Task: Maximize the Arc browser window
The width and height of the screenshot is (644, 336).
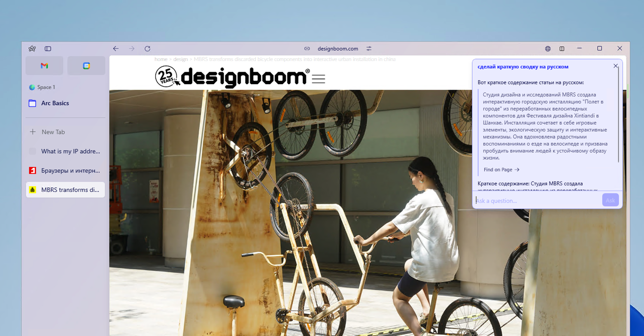Action: click(600, 48)
